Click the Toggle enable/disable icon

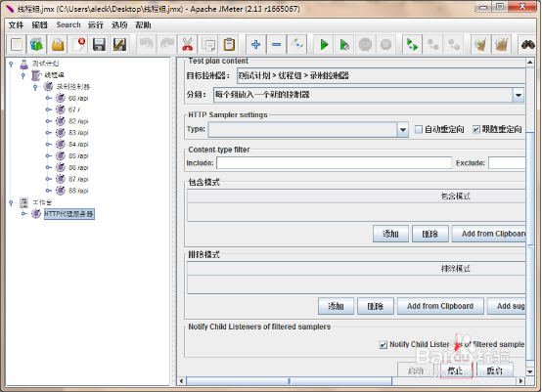point(296,45)
